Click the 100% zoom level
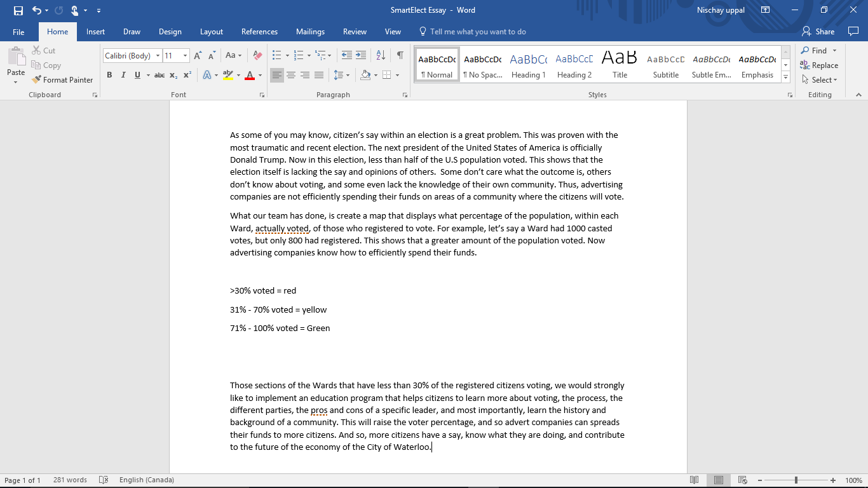The image size is (868, 488). [853, 480]
